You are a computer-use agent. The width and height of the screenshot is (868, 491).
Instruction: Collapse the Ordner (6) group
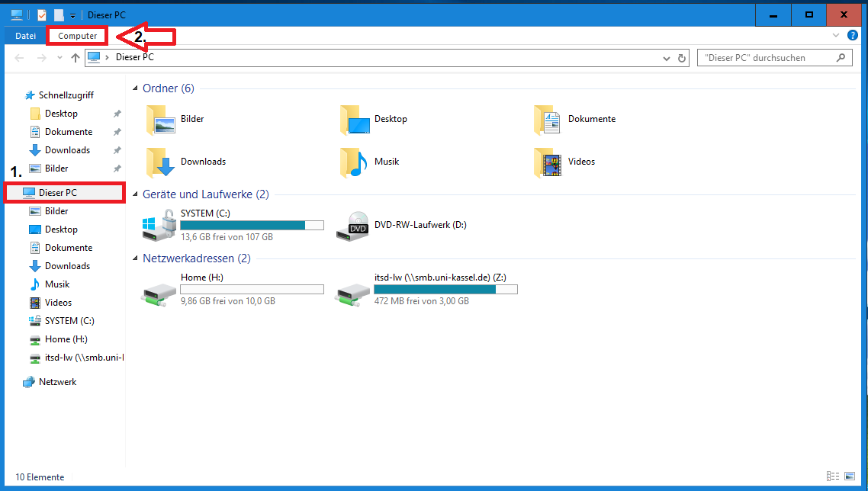[x=136, y=88]
